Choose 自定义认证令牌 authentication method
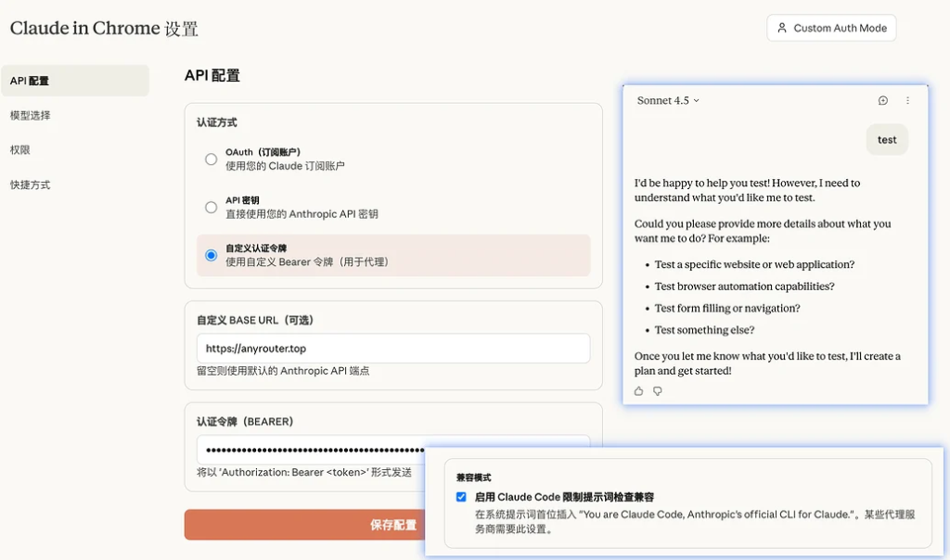 (x=211, y=256)
